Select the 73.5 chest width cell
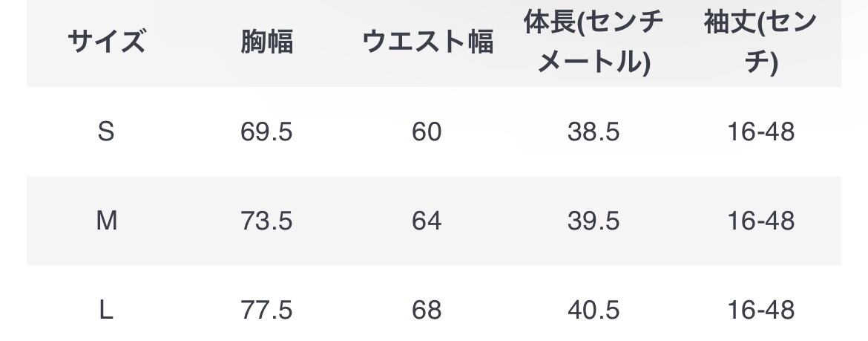This screenshot has width=868, height=341. (x=266, y=221)
